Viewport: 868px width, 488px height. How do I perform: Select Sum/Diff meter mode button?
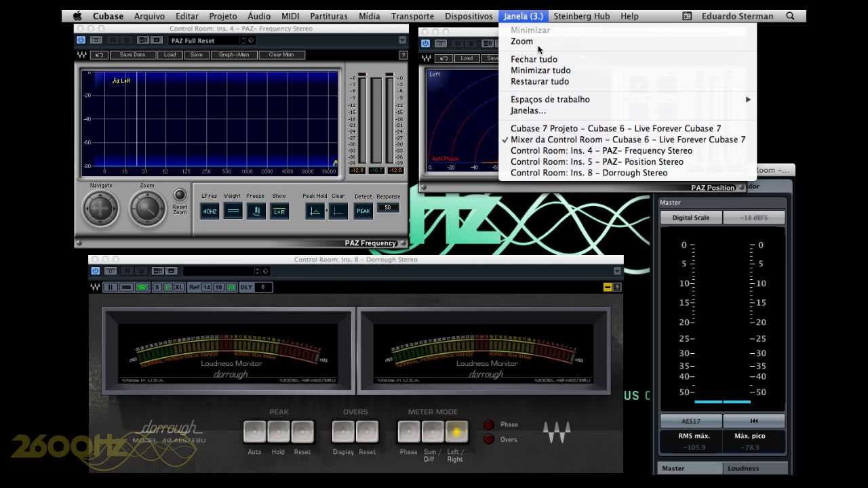tap(433, 432)
